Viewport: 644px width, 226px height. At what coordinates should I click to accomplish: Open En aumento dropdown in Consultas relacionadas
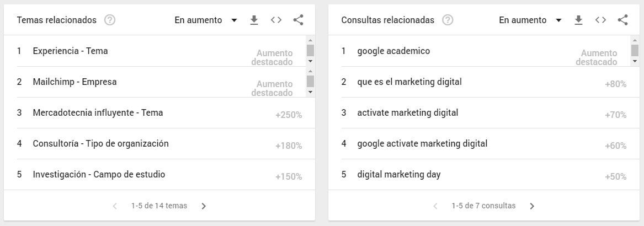coord(530,20)
